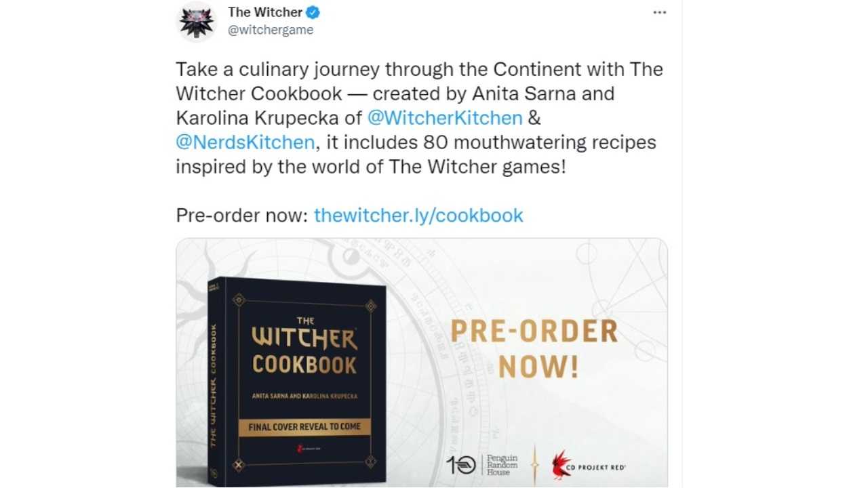This screenshot has width=868, height=488.
Task: Visit the @WitcherKitchen mention
Action: point(445,118)
